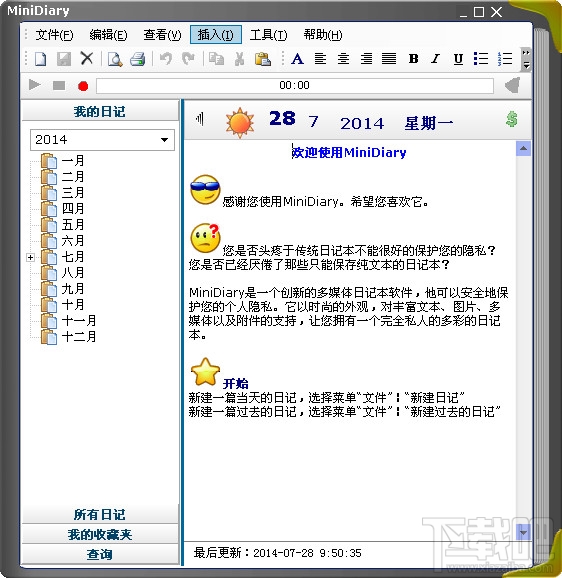Open font settings with the A icon
Screen dimensions: 562x578
click(297, 59)
